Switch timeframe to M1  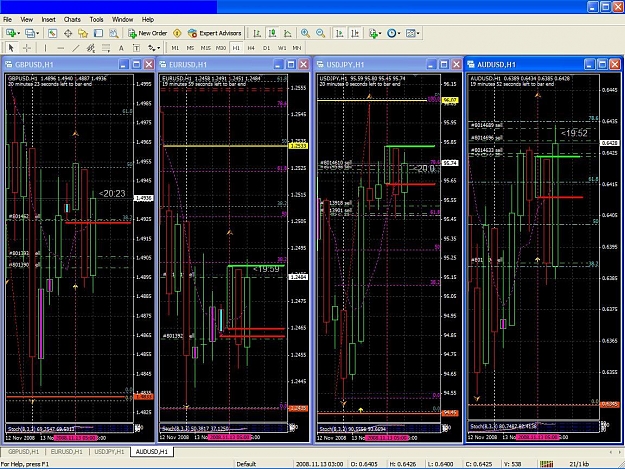[175, 48]
